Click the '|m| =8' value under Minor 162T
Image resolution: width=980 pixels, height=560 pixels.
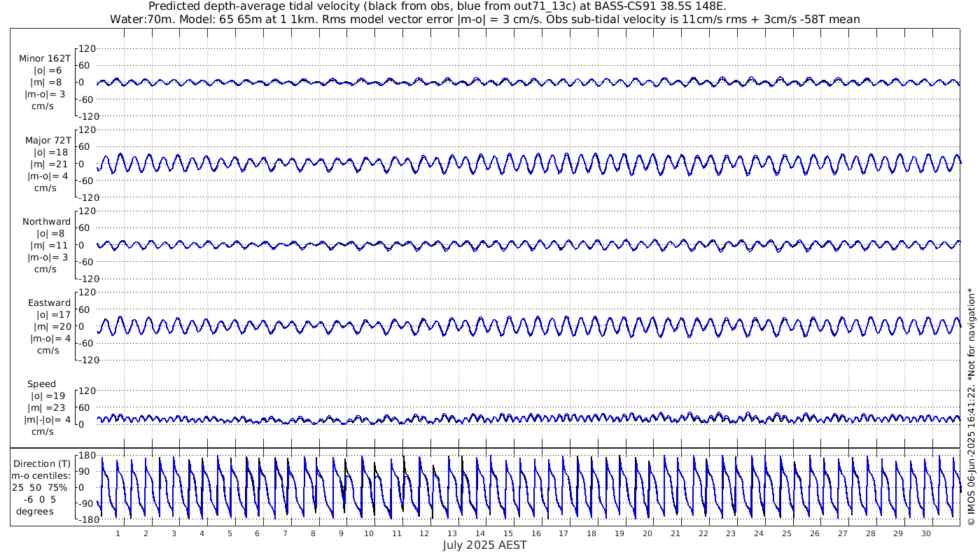[x=48, y=83]
